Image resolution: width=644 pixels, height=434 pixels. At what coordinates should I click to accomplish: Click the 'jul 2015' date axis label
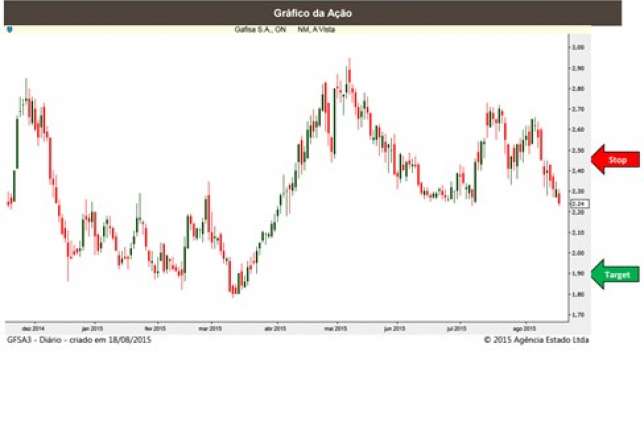click(457, 327)
